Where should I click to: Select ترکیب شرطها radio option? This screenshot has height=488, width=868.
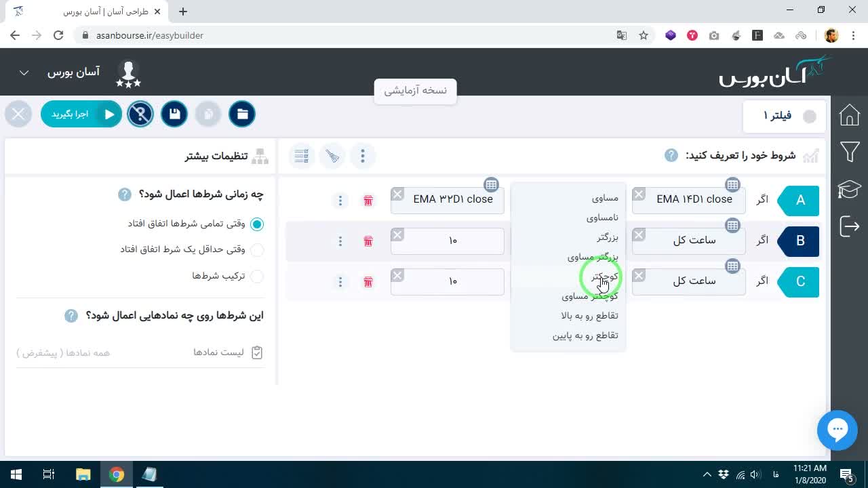coord(257,277)
